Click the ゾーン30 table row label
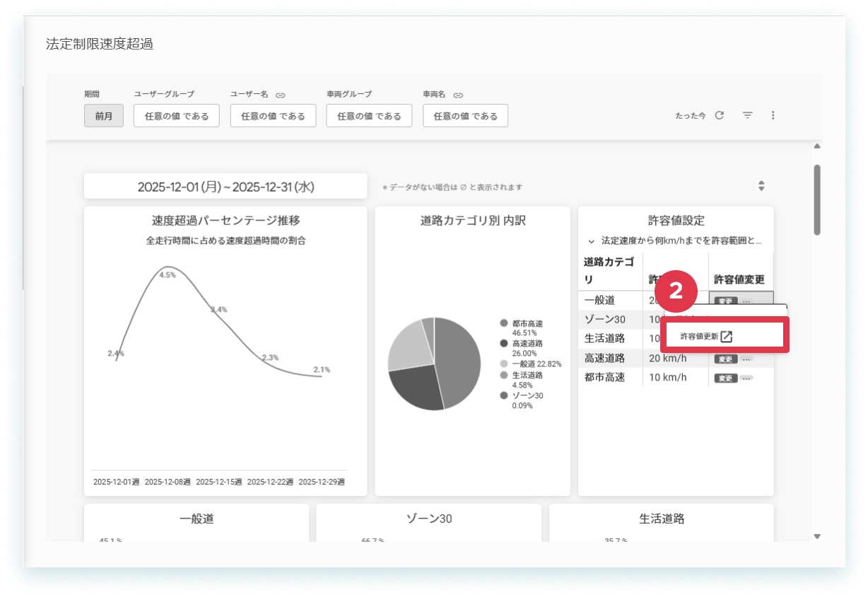The width and height of the screenshot is (868, 597). [x=604, y=320]
